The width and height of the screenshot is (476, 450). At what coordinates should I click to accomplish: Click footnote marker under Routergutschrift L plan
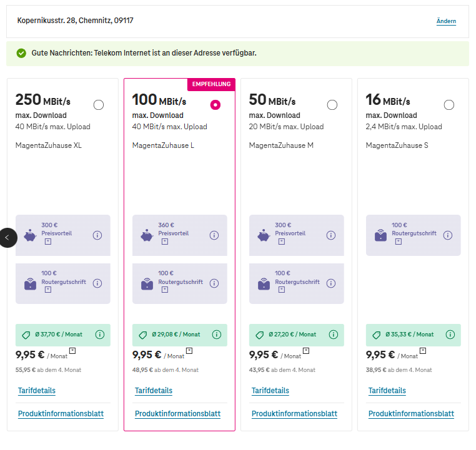(165, 290)
